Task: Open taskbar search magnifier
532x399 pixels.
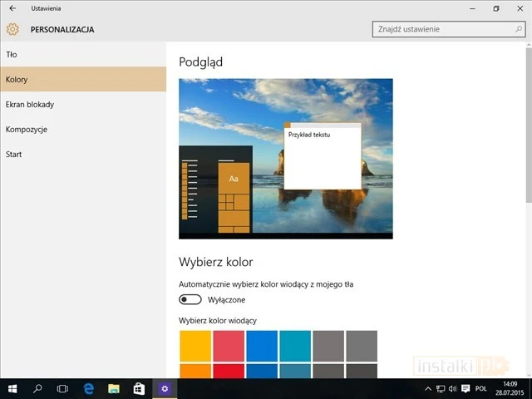Action: coord(37,388)
